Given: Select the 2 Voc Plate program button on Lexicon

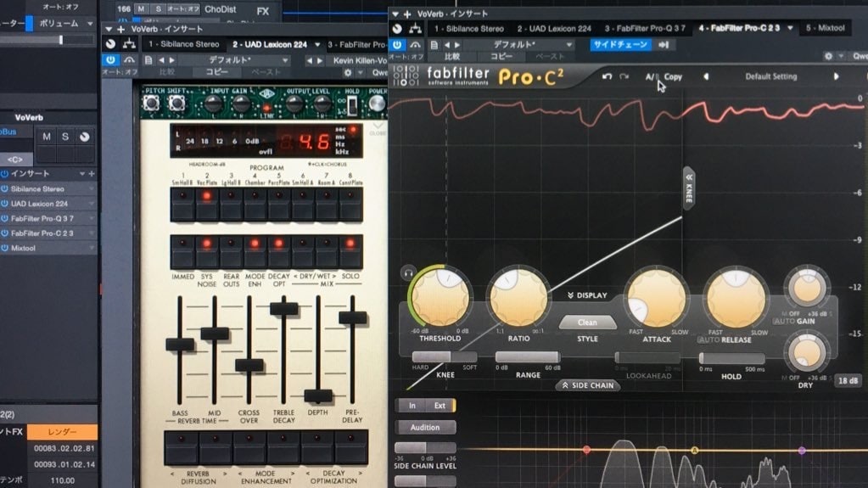Looking at the screenshot, I should (x=206, y=205).
